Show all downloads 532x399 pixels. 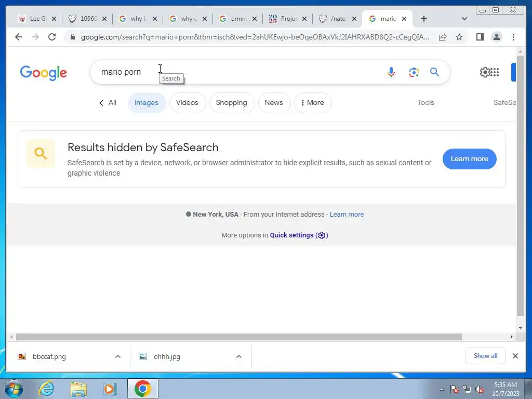pyautogui.click(x=486, y=355)
